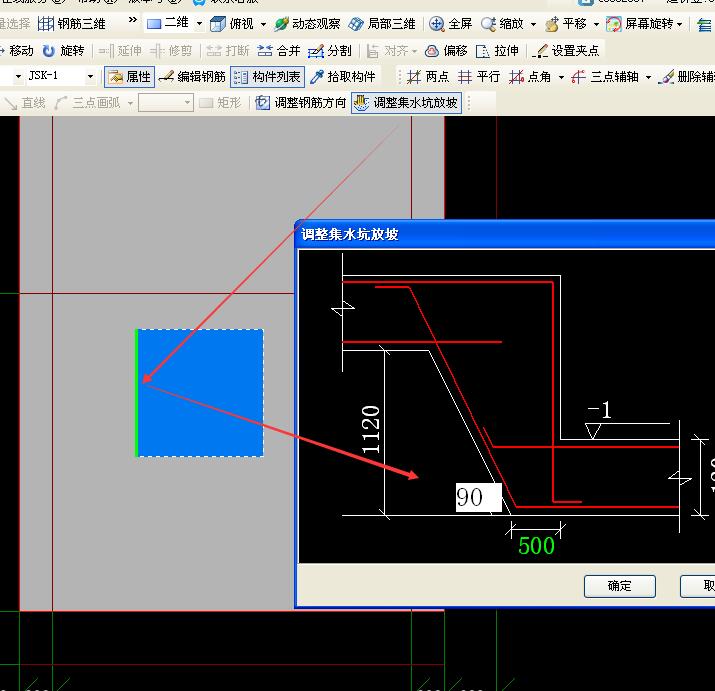Select the 平移 pan tool
This screenshot has height=691, width=715.
point(566,24)
